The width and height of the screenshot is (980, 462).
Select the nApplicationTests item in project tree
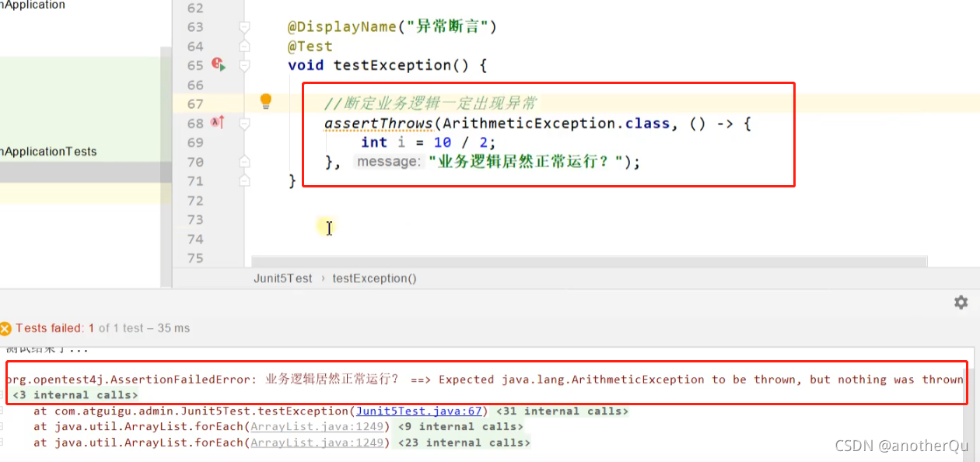[x=48, y=152]
